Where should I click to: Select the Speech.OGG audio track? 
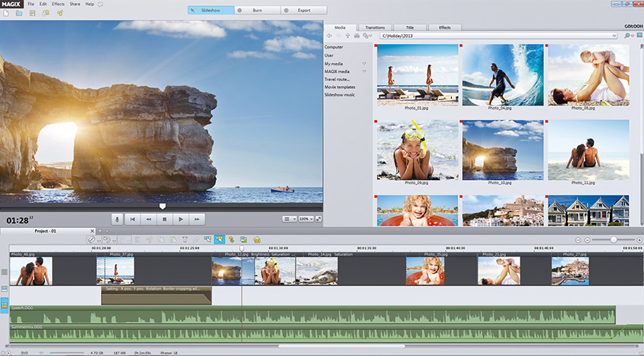coord(313,315)
